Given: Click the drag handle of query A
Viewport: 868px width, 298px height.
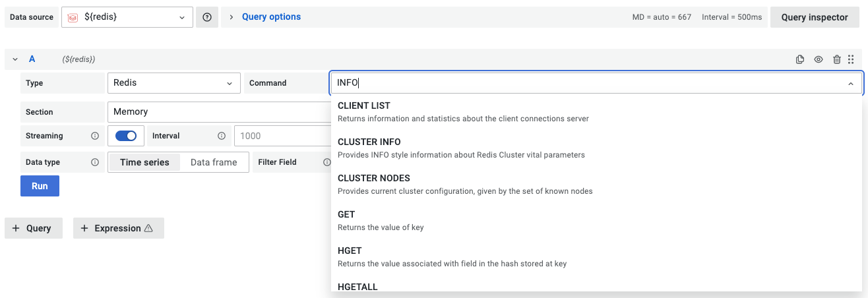Looking at the screenshot, I should point(851,59).
